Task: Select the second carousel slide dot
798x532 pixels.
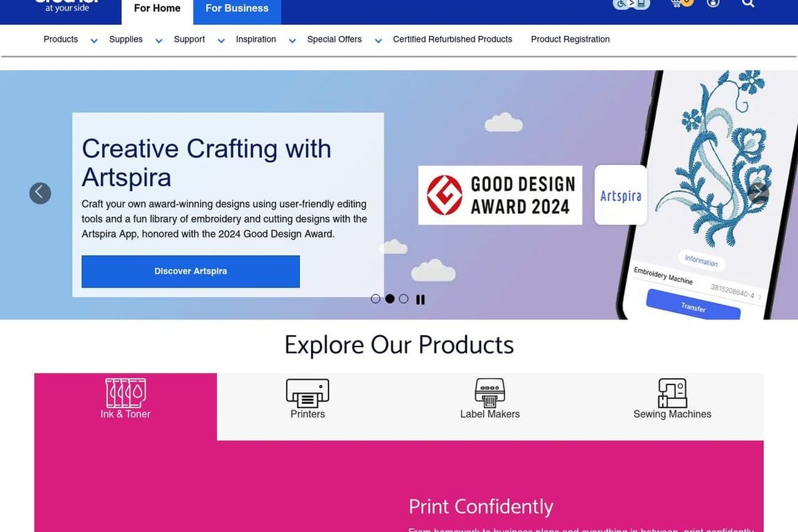Action: coord(390,299)
